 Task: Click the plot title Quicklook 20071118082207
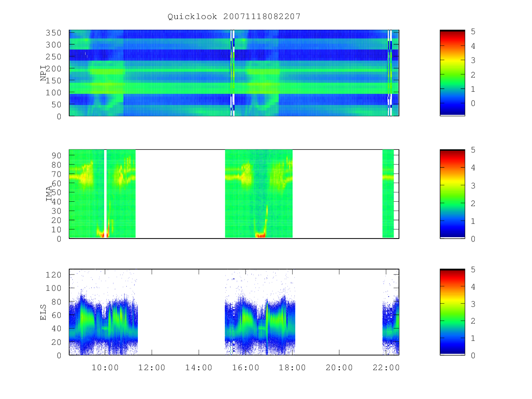pos(234,16)
